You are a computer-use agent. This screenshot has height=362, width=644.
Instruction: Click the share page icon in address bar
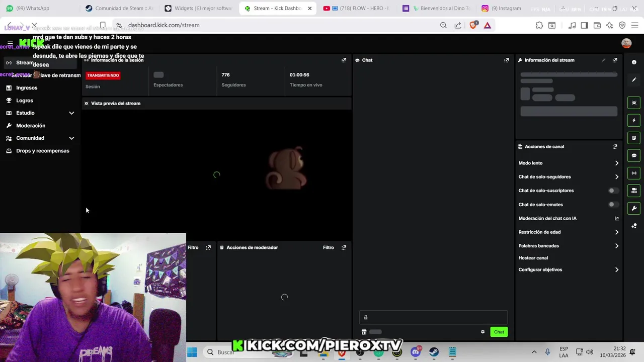coord(458,25)
